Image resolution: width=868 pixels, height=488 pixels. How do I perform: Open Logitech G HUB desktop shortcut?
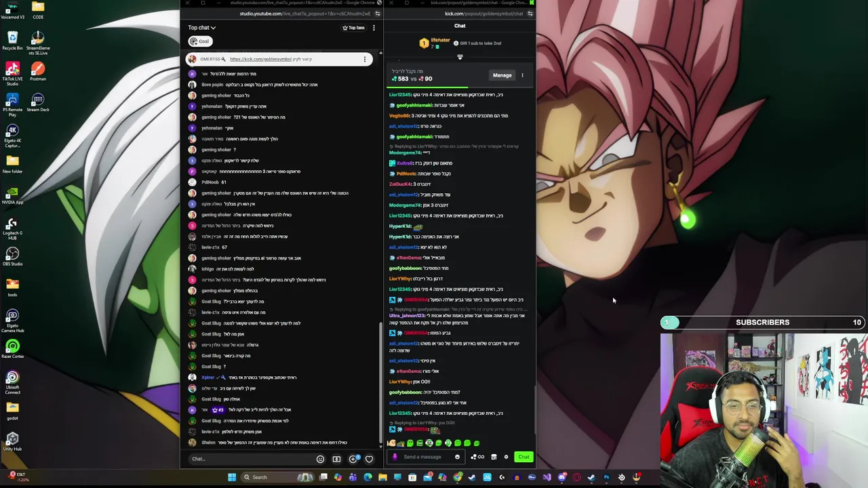click(12, 228)
